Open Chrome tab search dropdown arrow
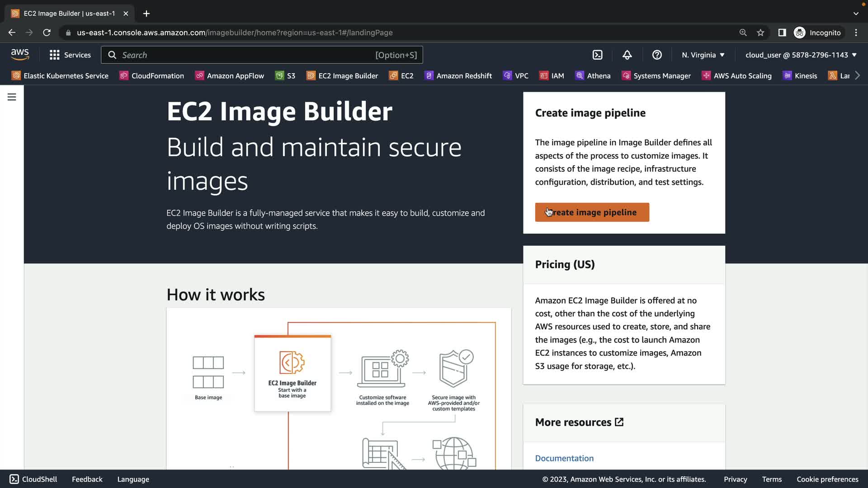 (856, 14)
